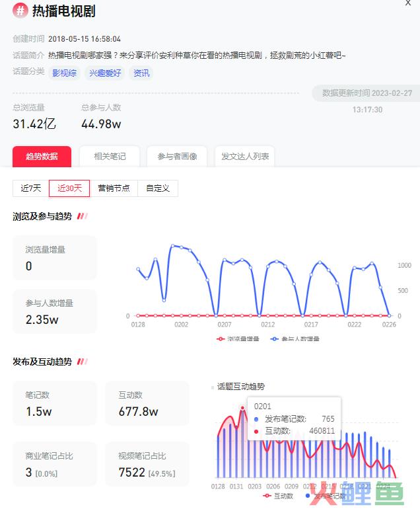Click the 热播电视剧 topic title
The width and height of the screenshot is (420, 509).
63,11
